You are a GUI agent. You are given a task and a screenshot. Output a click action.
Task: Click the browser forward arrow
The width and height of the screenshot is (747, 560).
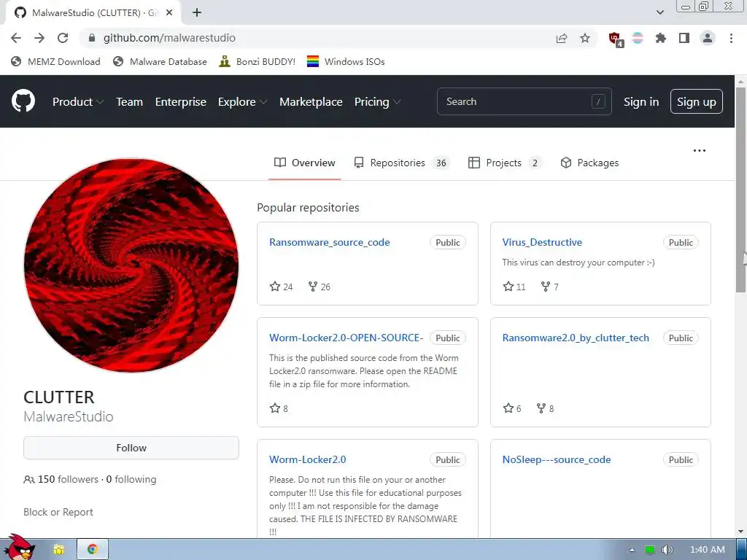pyautogui.click(x=39, y=38)
